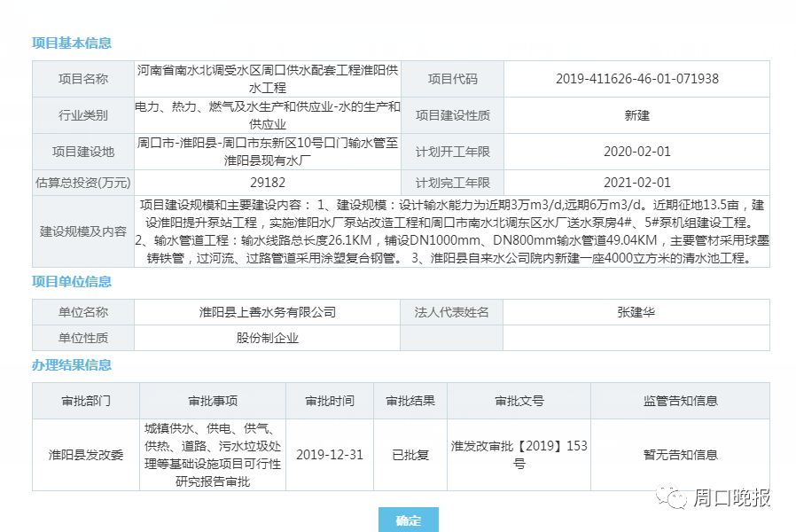
Task: Click the 建设规模及内容 description text
Action: coord(452,231)
